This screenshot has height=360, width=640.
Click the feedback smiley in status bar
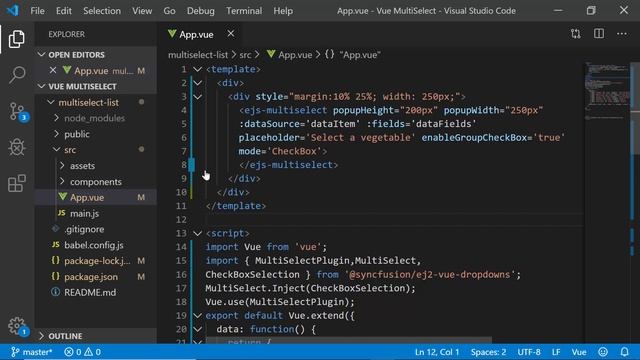point(603,352)
